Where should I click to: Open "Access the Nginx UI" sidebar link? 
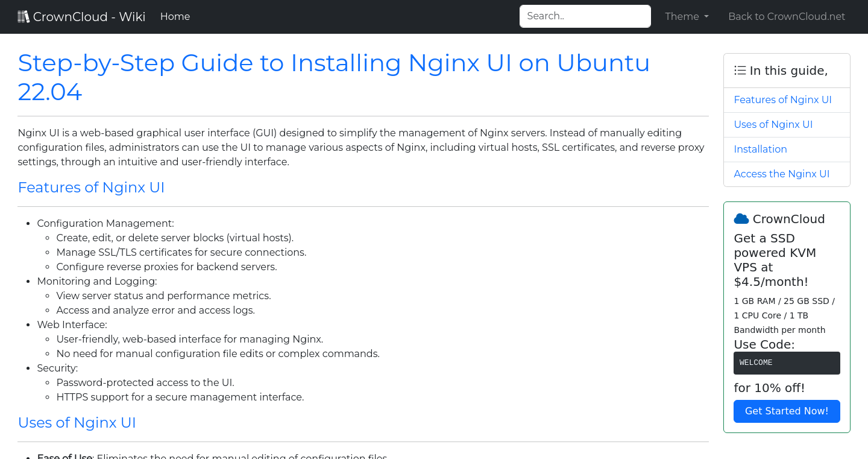click(x=781, y=174)
